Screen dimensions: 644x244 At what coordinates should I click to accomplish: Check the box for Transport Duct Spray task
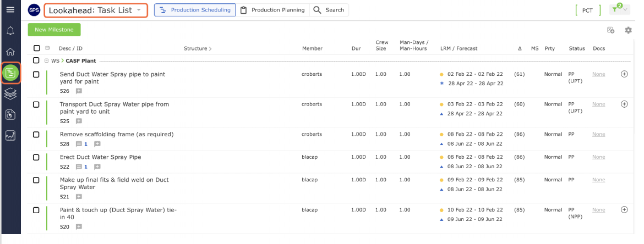click(x=36, y=104)
